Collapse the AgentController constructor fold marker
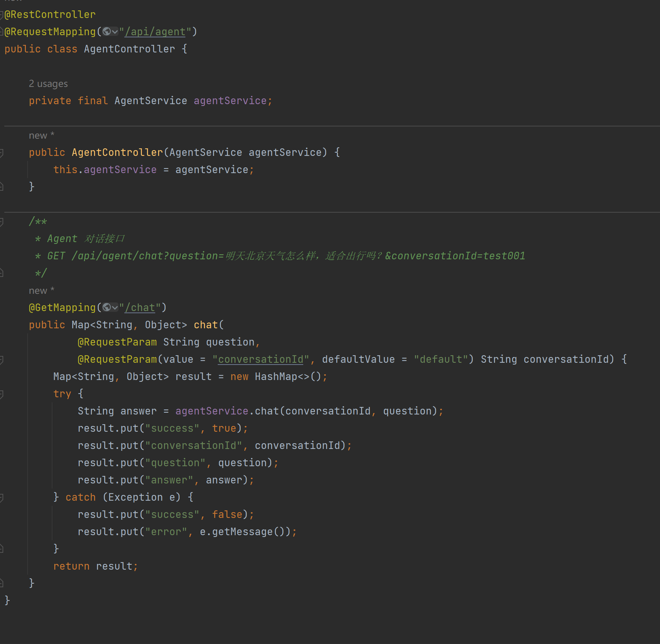 (1, 153)
